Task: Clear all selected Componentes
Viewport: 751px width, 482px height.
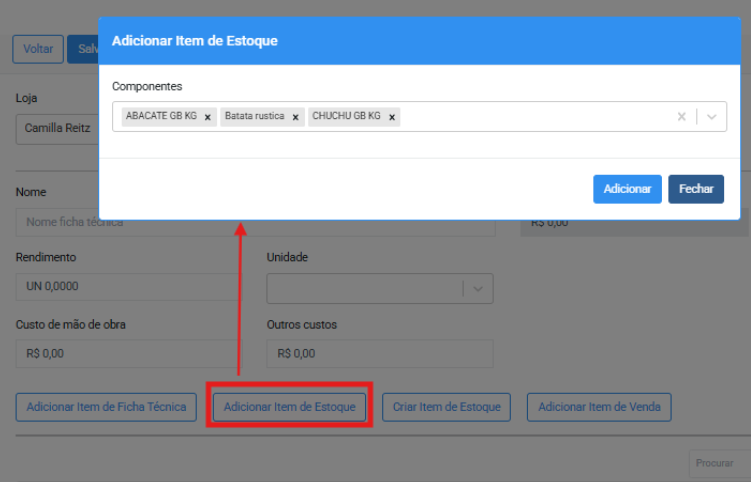Action: point(681,117)
